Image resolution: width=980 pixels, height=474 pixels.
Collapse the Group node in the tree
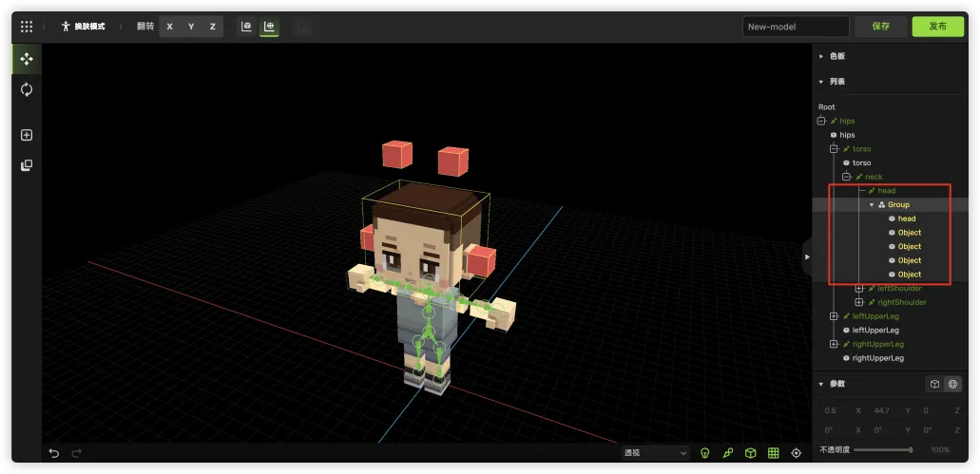tap(872, 204)
